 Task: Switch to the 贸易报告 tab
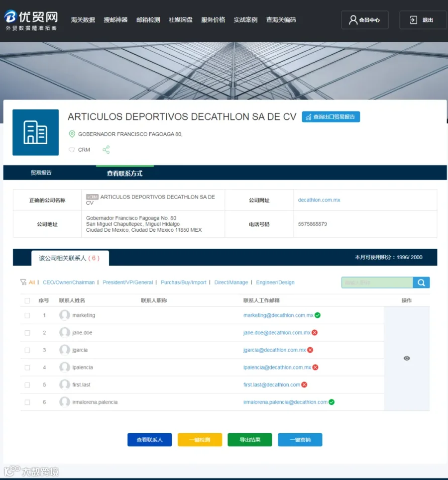[41, 173]
